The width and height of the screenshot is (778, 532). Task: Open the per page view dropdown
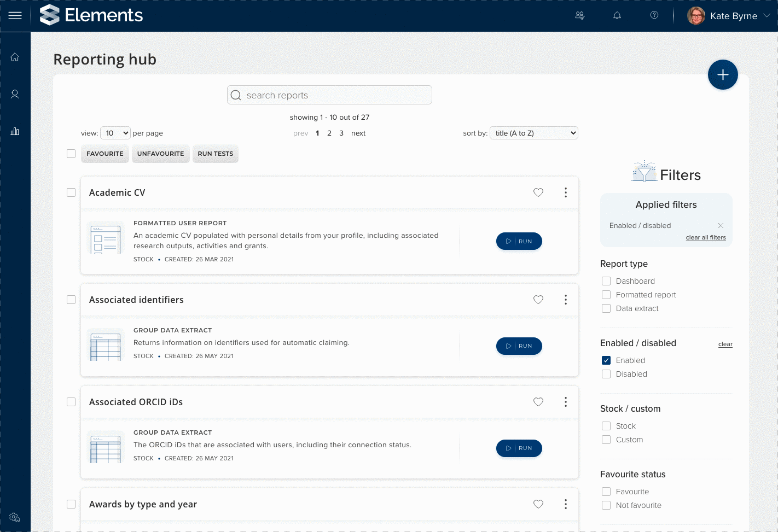[115, 133]
